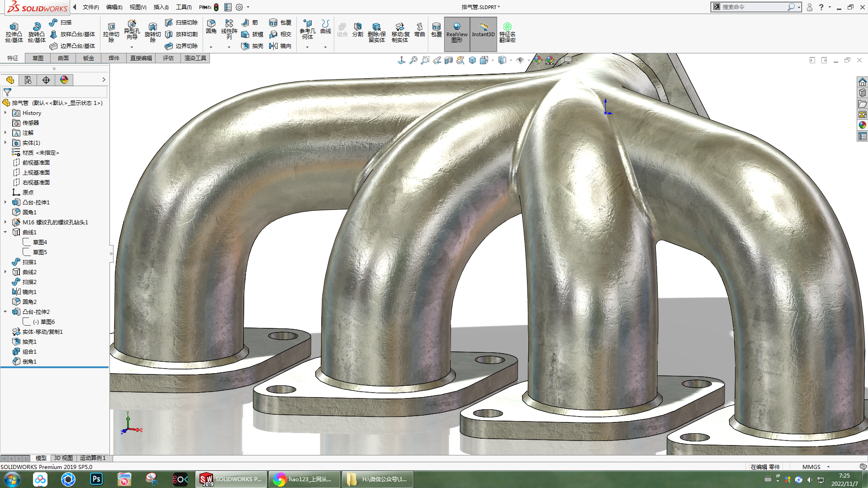Click the 相交 intersect tool

pos(280,34)
